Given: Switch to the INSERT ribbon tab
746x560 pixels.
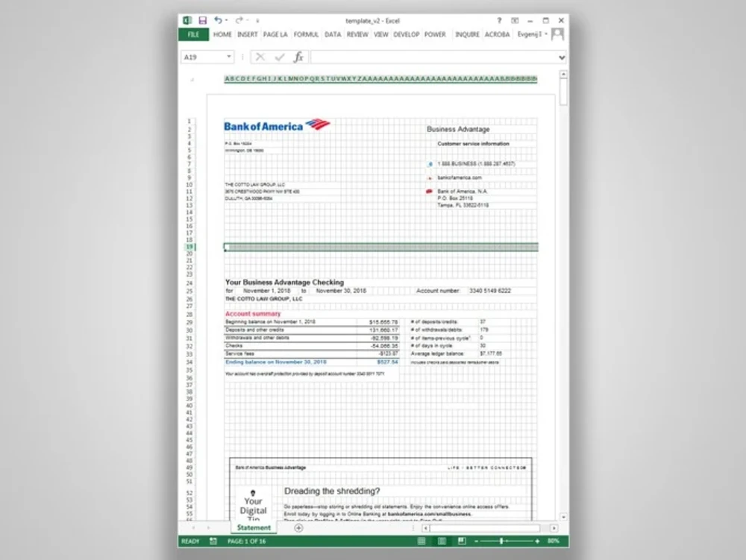Looking at the screenshot, I should [x=248, y=34].
